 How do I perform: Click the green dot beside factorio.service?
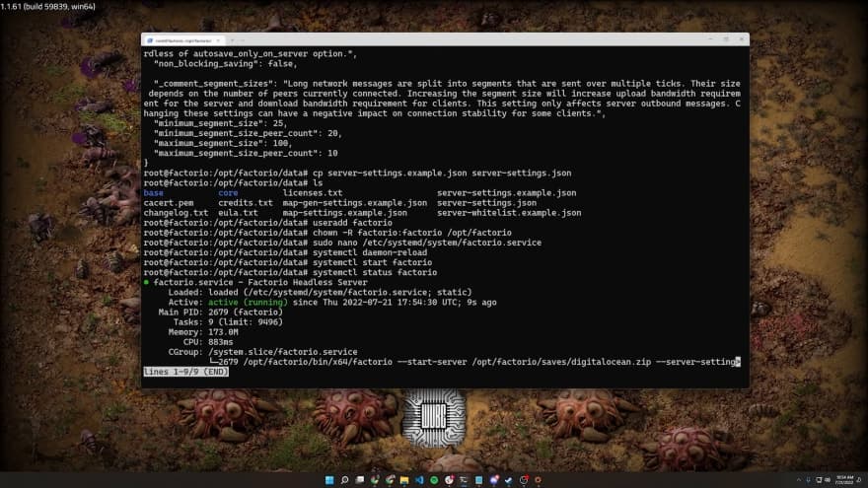(x=146, y=282)
